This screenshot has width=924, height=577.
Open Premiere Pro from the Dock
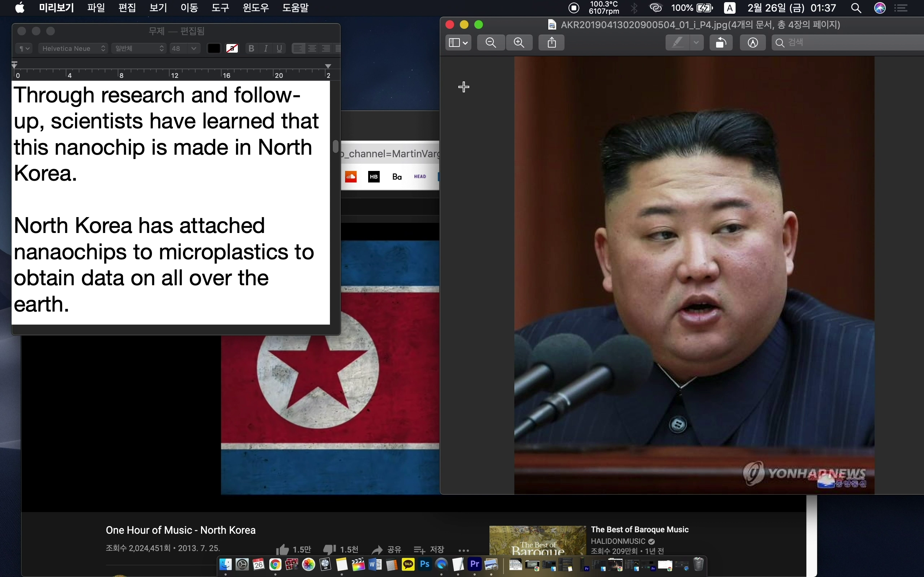click(475, 564)
